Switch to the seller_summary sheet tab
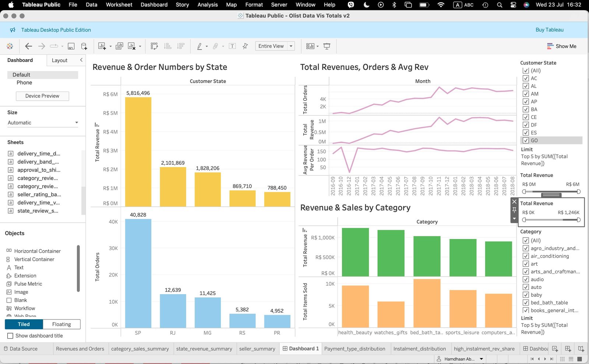The height and width of the screenshot is (364, 589). (x=257, y=349)
